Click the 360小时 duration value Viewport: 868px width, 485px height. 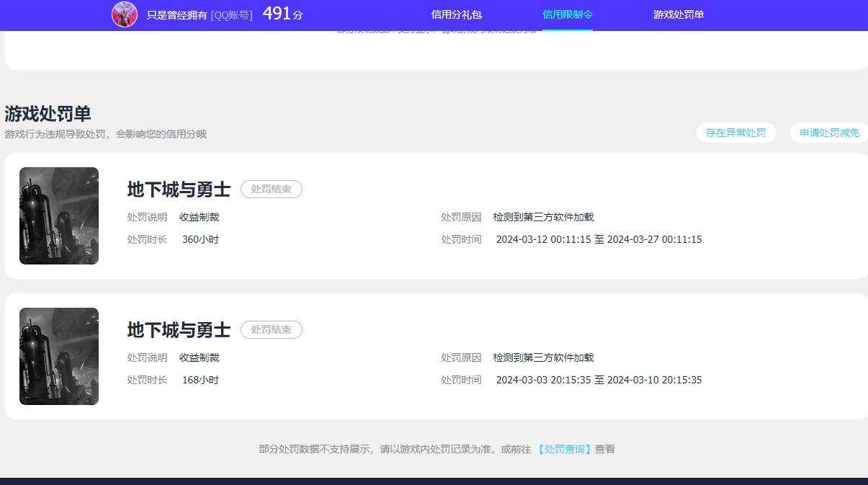[x=200, y=239]
